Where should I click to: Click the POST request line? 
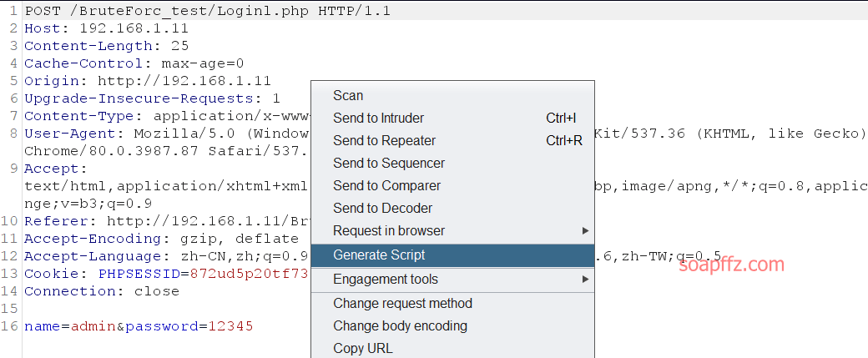[x=208, y=11]
